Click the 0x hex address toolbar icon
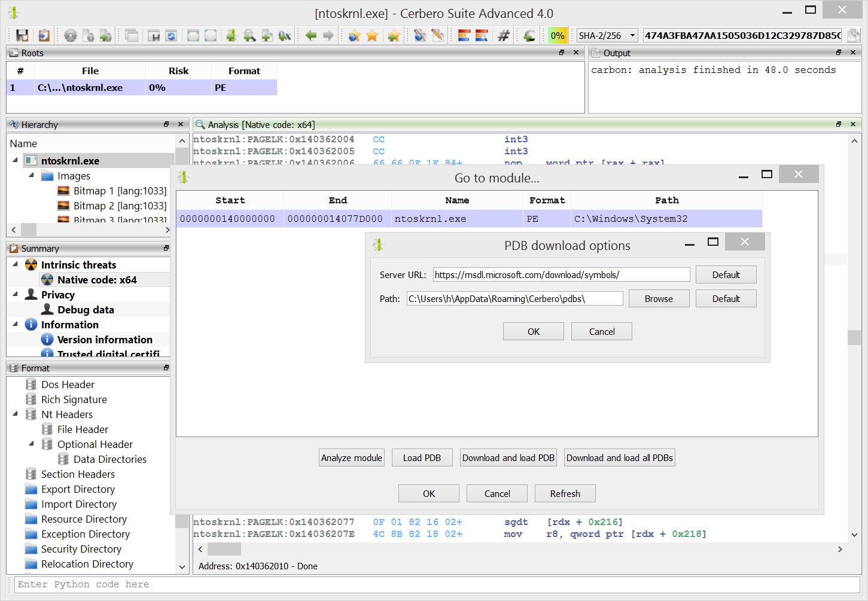868x601 pixels. (285, 35)
